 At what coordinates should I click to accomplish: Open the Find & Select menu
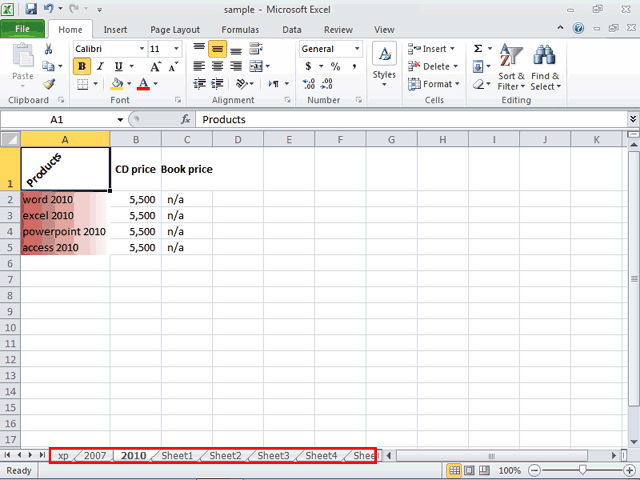tap(546, 67)
